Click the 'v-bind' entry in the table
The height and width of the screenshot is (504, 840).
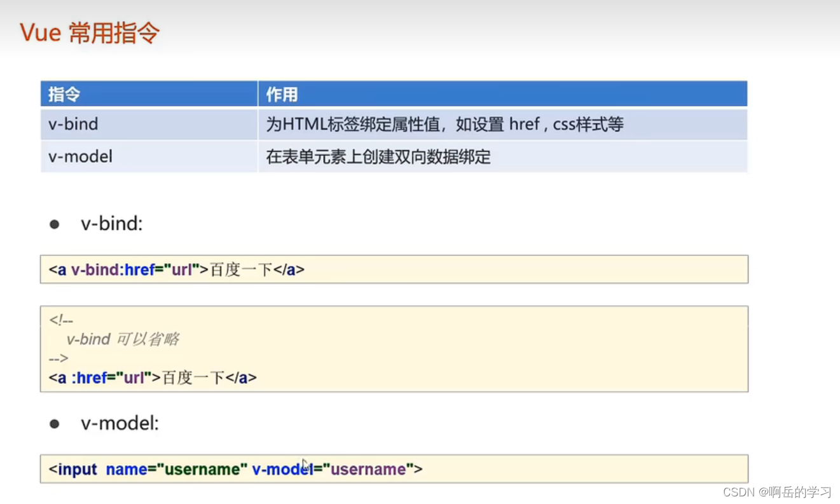(72, 124)
